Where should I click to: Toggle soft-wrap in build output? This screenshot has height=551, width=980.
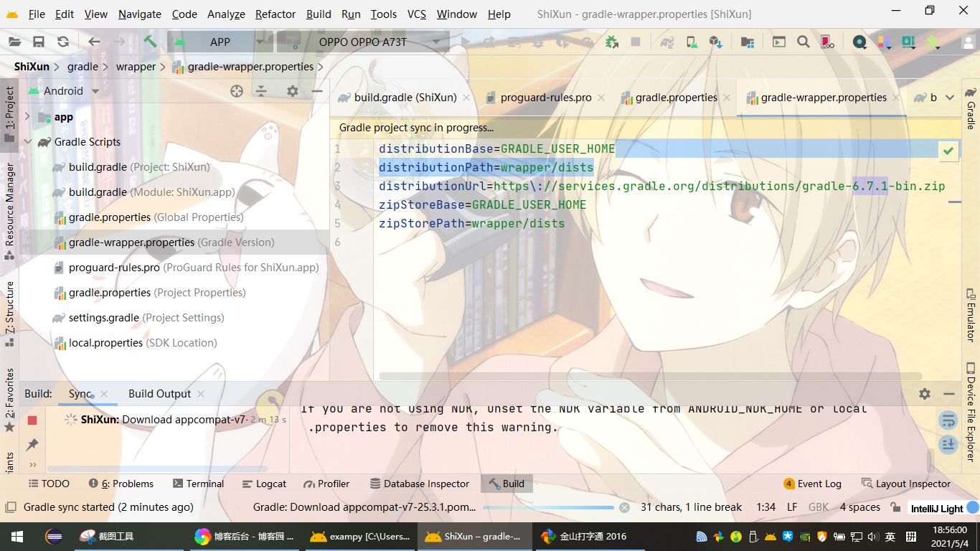[x=948, y=420]
